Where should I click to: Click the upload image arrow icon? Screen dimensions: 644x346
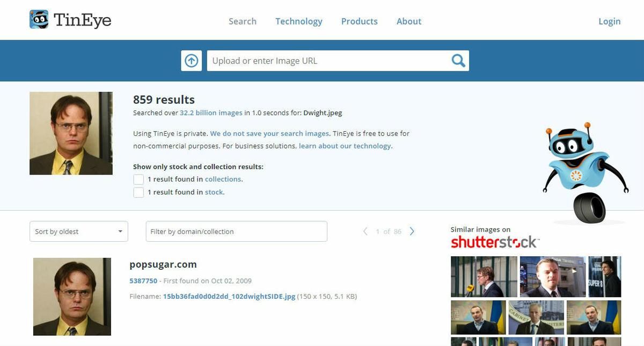click(x=192, y=61)
